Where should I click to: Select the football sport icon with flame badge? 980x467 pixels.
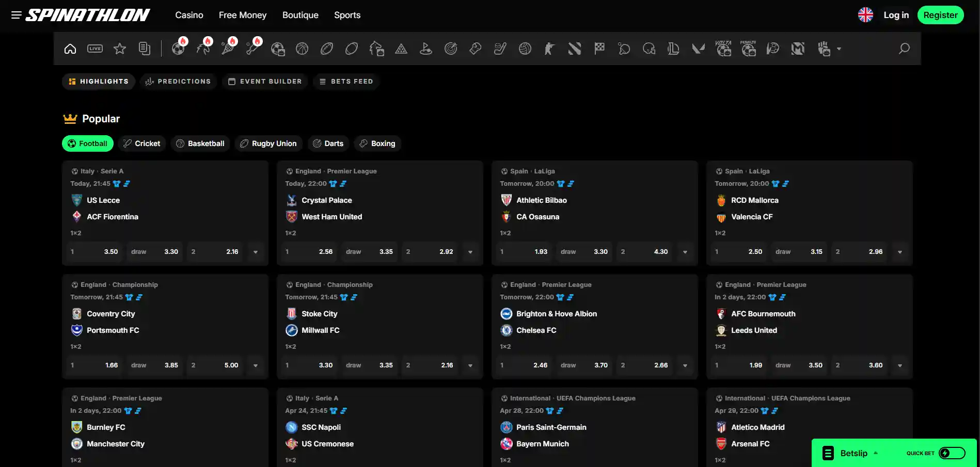click(x=179, y=48)
